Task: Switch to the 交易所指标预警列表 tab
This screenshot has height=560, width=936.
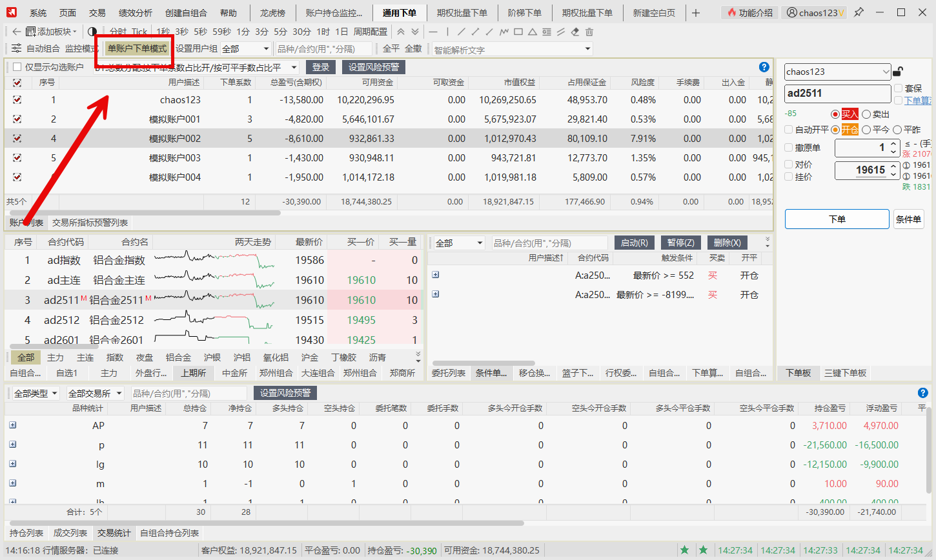Action: (90, 223)
